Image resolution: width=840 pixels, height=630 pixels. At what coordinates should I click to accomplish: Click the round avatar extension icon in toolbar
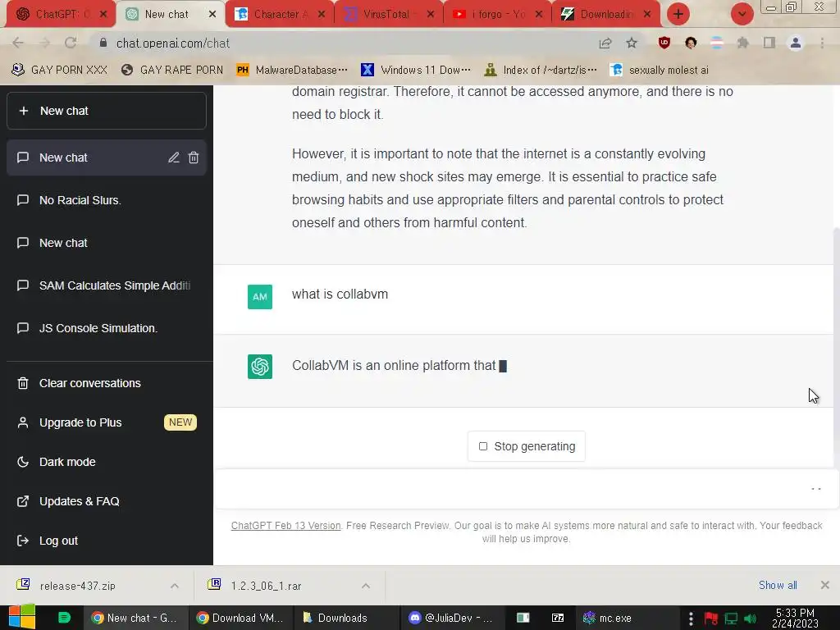point(691,43)
